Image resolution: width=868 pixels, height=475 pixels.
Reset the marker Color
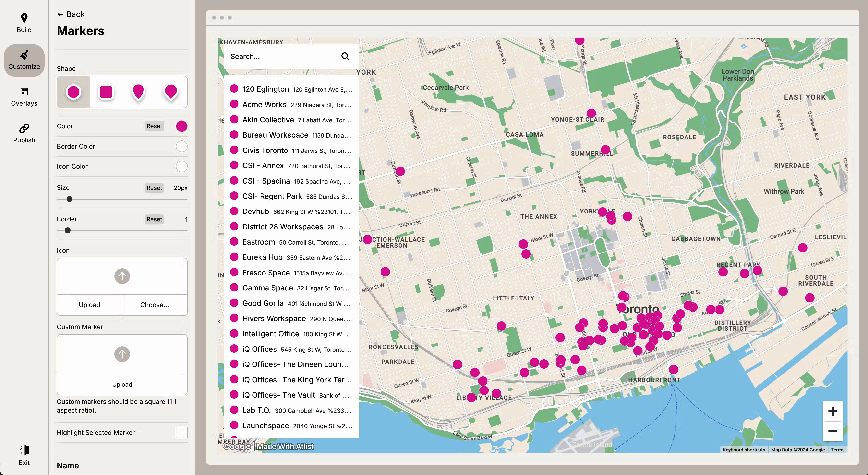(x=154, y=126)
